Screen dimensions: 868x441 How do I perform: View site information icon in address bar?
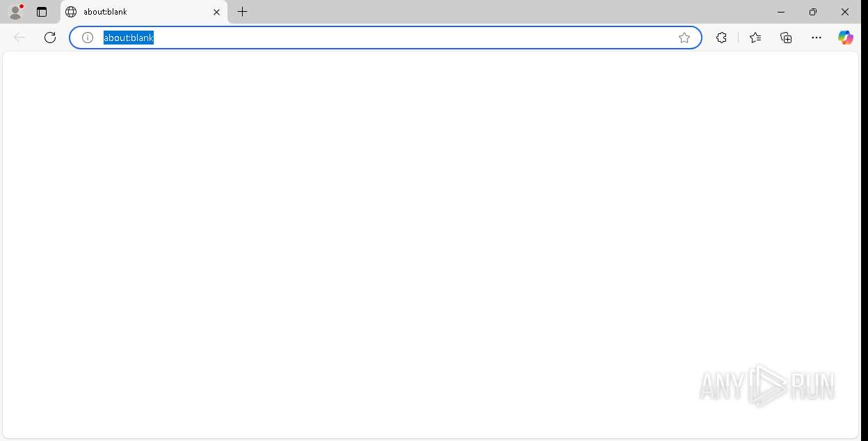(88, 38)
